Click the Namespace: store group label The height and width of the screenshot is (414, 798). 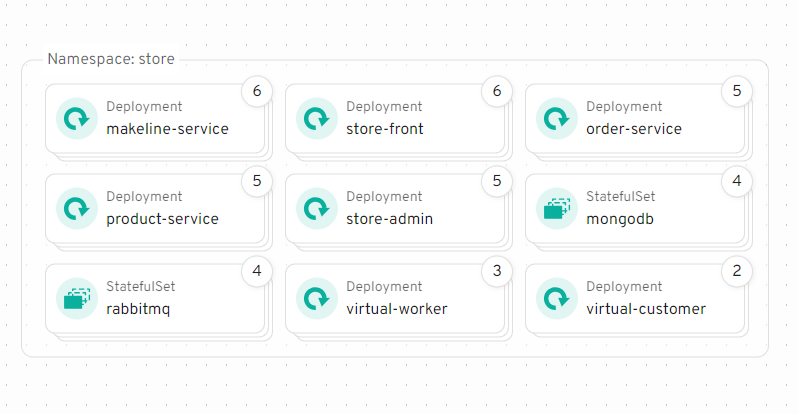click(x=111, y=59)
